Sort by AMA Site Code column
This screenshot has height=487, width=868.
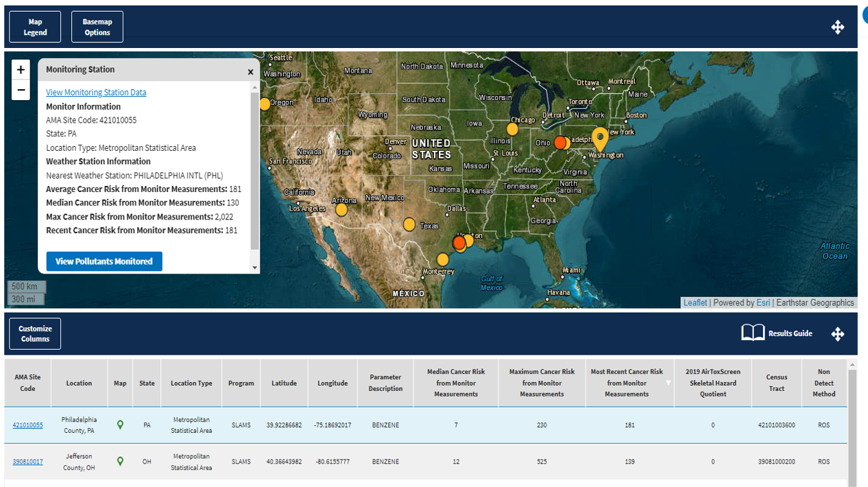tap(27, 383)
